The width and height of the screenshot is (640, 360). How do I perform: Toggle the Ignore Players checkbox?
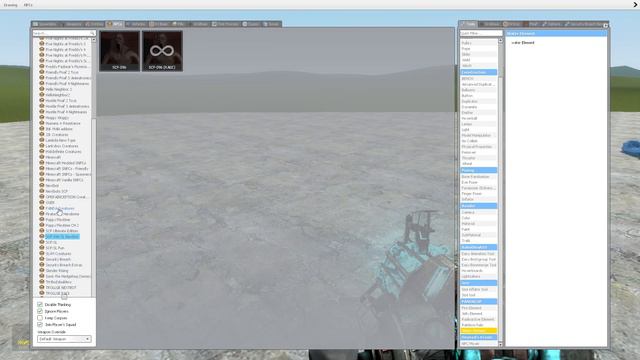[x=40, y=311]
